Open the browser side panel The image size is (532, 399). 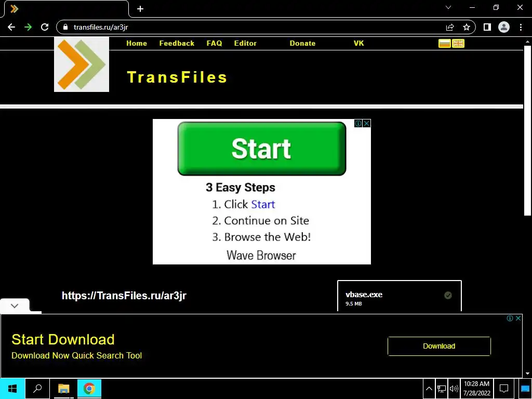pyautogui.click(x=487, y=27)
